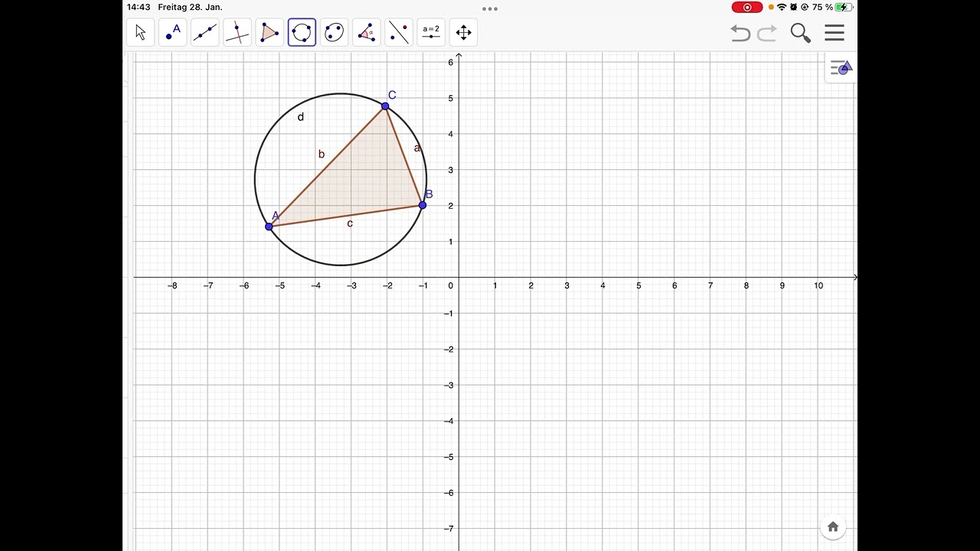Select the Point tool
This screenshot has height=551, width=980.
pyautogui.click(x=173, y=32)
